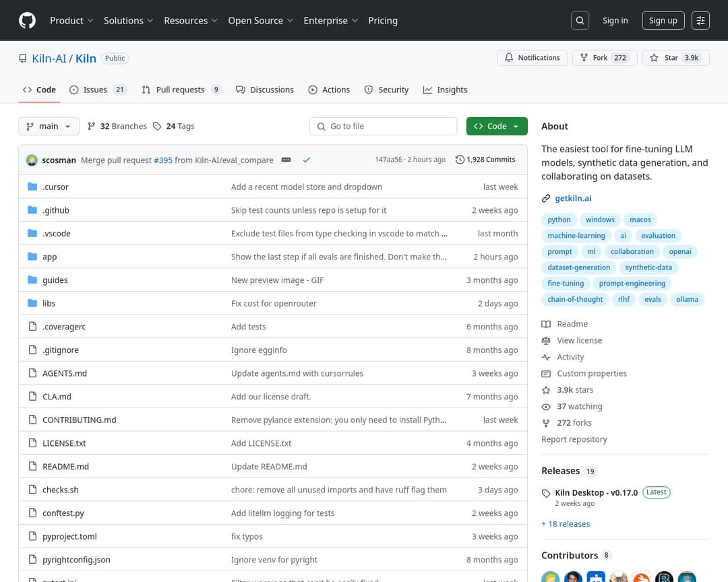Open the Insights tab
The height and width of the screenshot is (582, 728).
(446, 90)
